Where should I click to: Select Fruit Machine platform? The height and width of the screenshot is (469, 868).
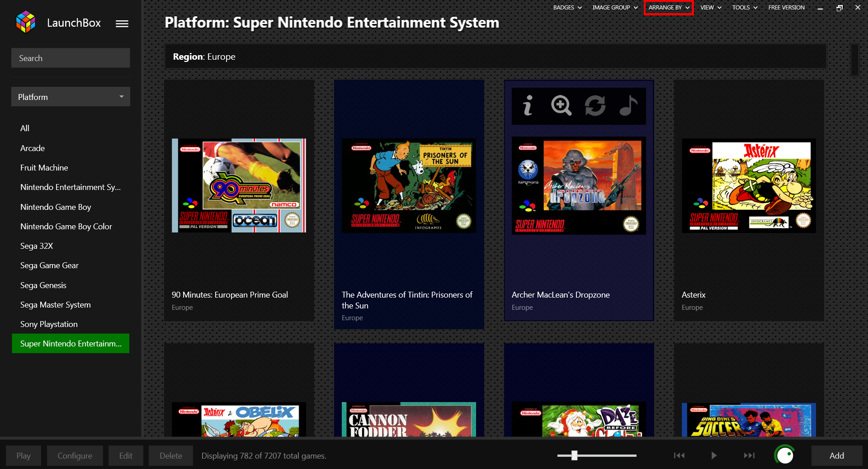coord(71,168)
